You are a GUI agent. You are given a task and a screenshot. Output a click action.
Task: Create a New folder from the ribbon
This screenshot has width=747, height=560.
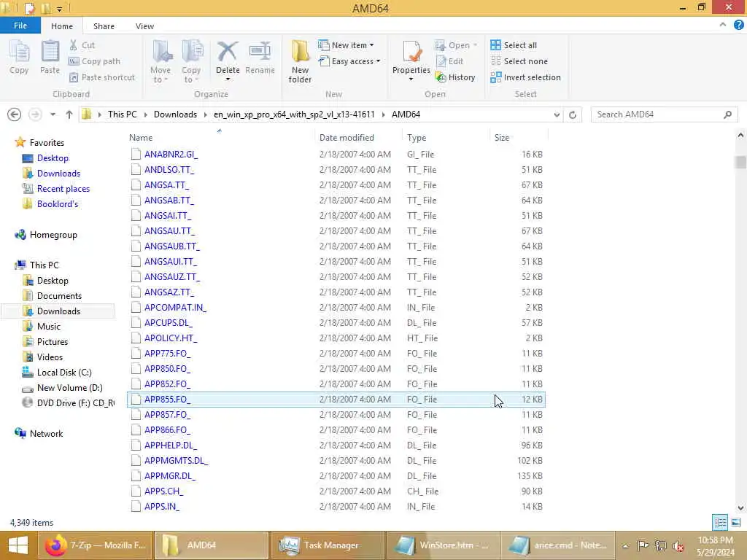click(300, 61)
